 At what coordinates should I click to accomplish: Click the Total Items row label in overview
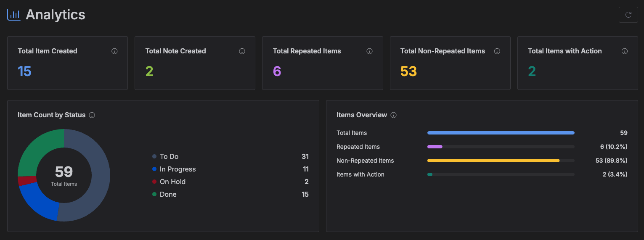[x=352, y=133]
